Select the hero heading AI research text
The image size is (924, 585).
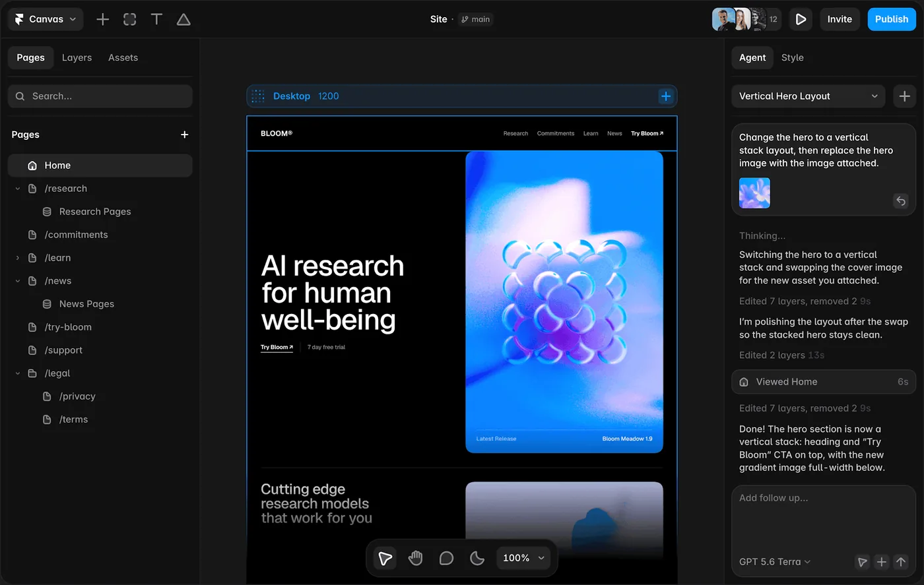click(x=333, y=293)
